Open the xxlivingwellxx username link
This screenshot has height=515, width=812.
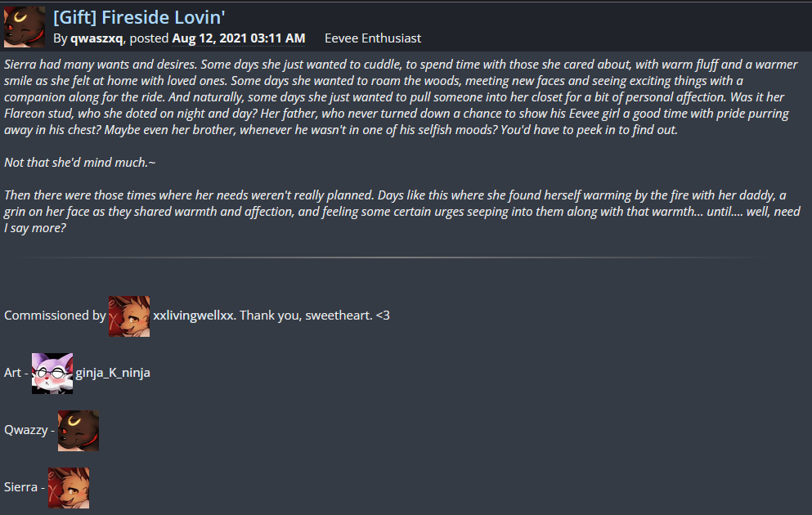coord(194,316)
